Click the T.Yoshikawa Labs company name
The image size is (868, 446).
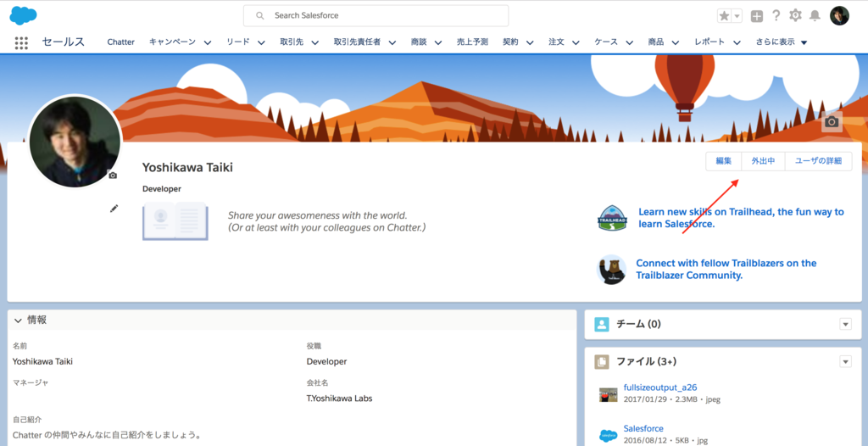click(339, 399)
